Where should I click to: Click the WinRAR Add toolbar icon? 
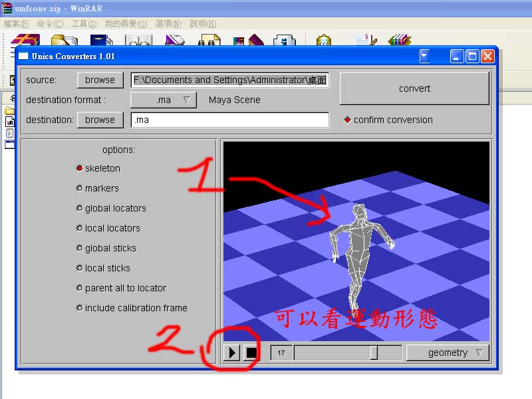25,40
